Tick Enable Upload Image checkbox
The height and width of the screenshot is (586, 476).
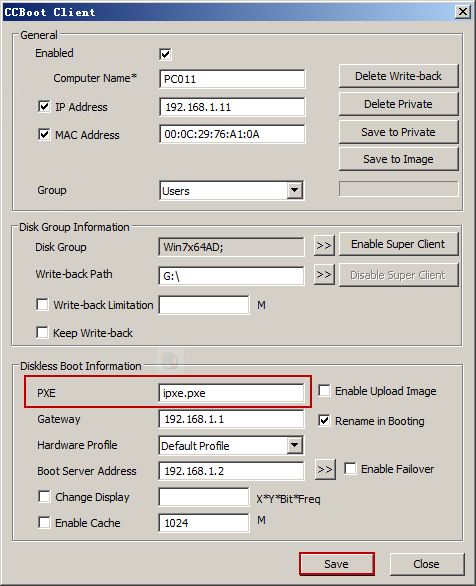[324, 391]
